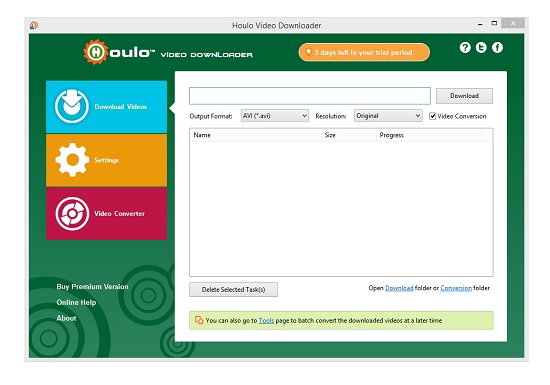Image resolution: width=550 pixels, height=385 pixels.
Task: Sort by the Progress column header
Action: [429, 135]
